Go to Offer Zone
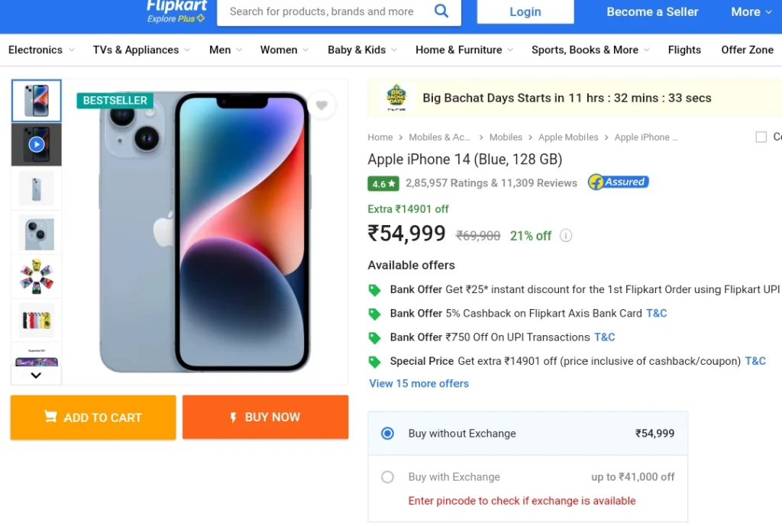The image size is (782, 532). [747, 50]
